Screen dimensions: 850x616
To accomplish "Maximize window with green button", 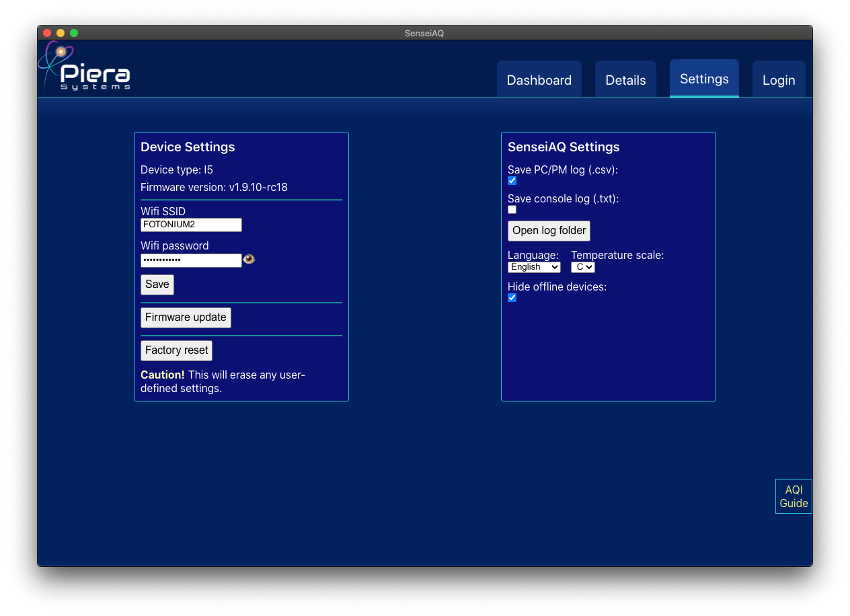I will pyautogui.click(x=74, y=33).
